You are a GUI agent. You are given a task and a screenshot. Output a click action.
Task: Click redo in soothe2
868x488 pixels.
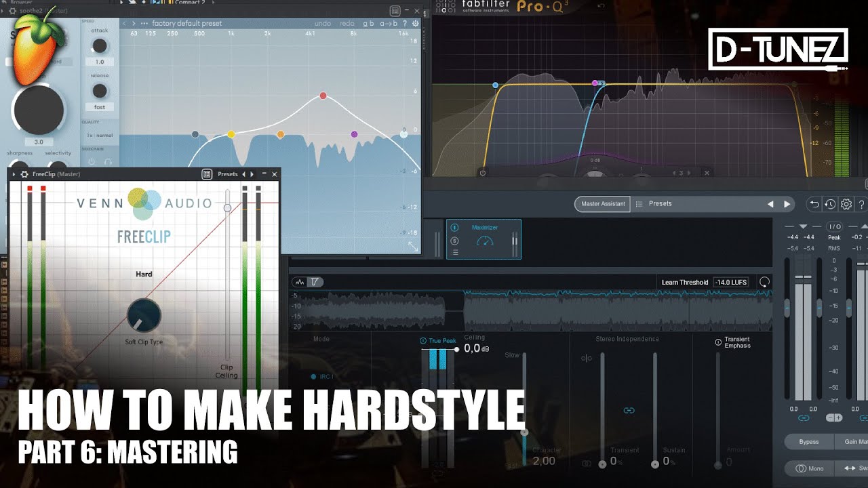tap(347, 23)
